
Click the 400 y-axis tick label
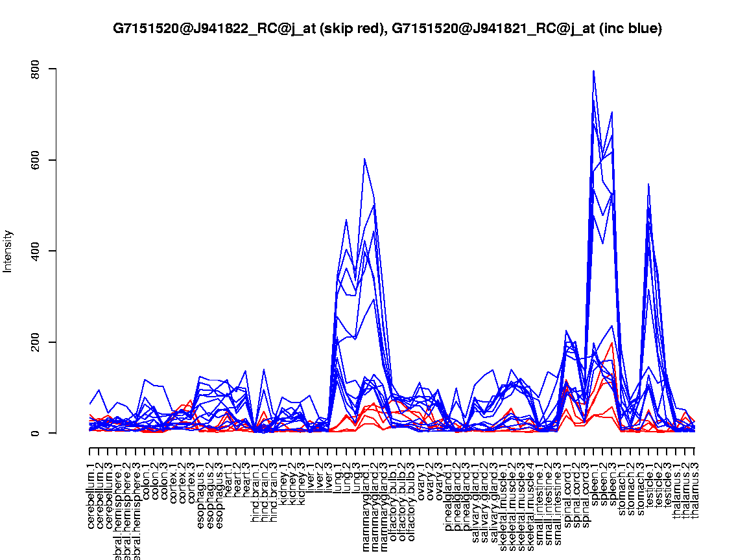tap(36, 251)
